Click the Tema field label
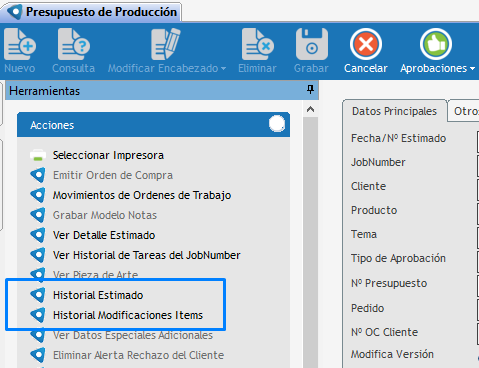Image resolution: width=479 pixels, height=368 pixels. [364, 234]
